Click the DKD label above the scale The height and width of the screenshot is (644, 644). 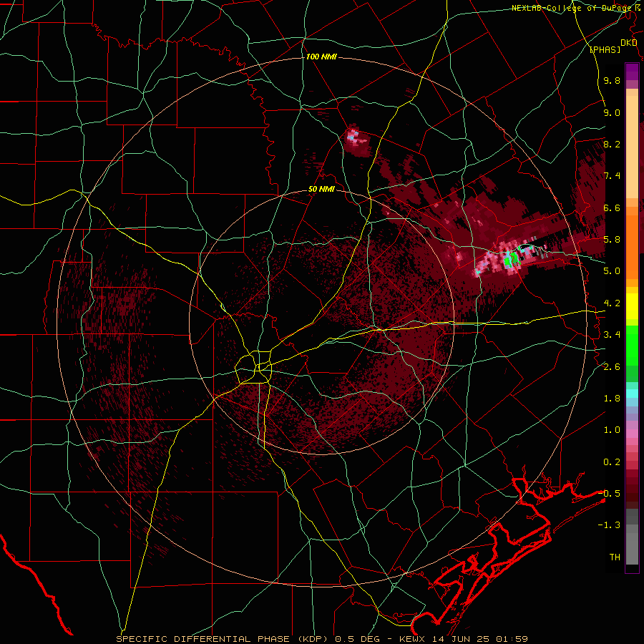point(628,43)
